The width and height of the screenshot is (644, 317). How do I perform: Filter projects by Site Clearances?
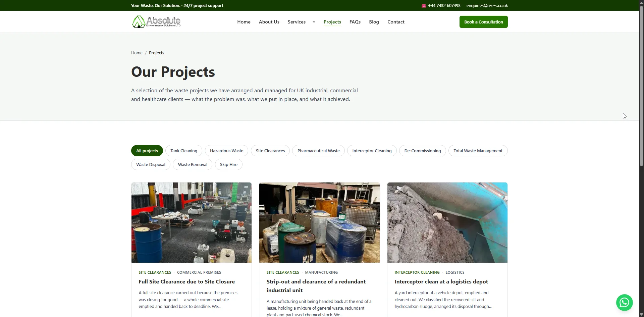coord(270,151)
